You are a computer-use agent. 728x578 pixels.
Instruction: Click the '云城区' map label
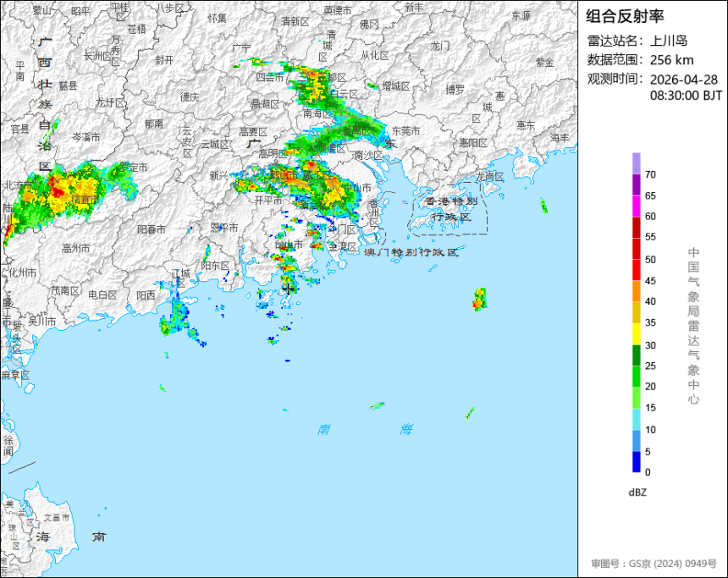[x=215, y=145]
